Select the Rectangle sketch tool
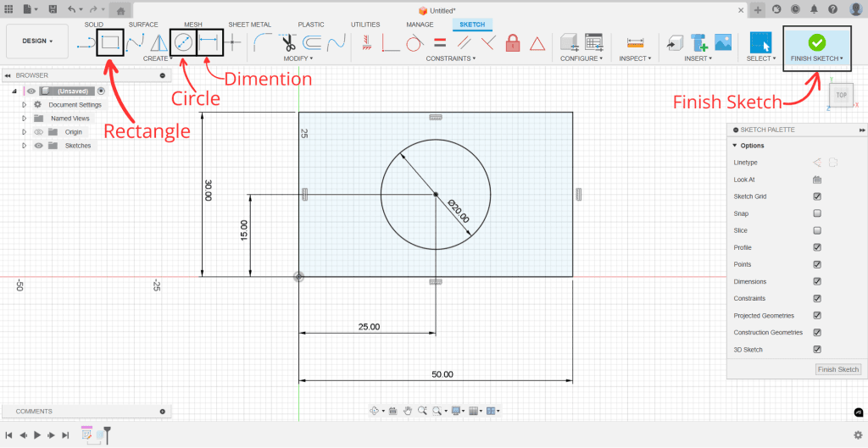Image resolution: width=868 pixels, height=448 pixels. coord(110,42)
